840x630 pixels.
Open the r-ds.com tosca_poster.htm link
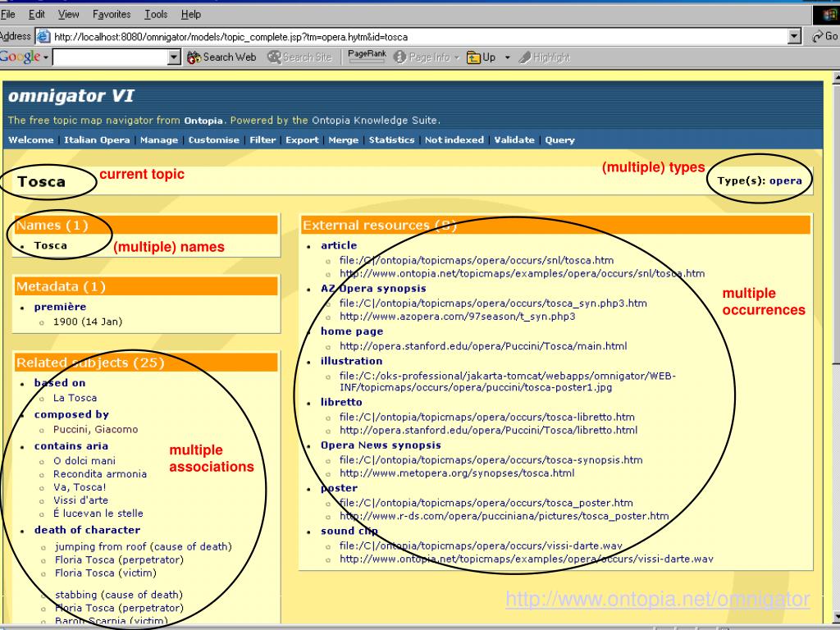504,517
